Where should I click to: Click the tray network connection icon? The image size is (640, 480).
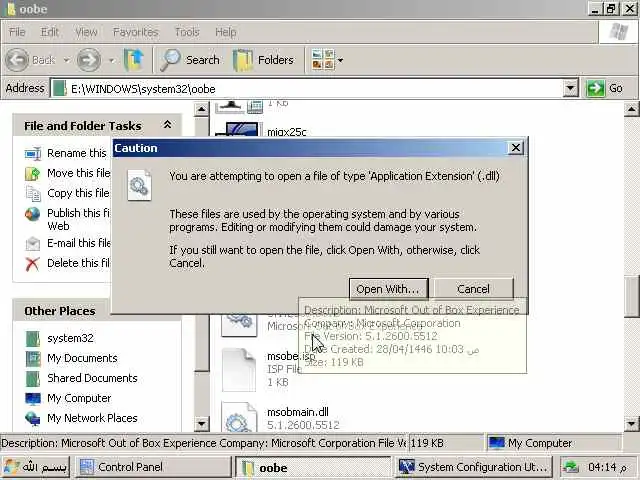(571, 467)
